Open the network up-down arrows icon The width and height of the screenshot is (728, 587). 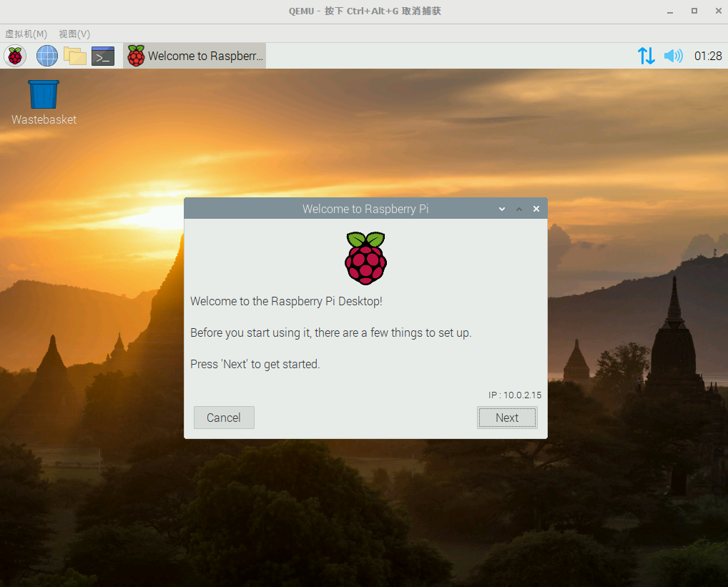[646, 56]
